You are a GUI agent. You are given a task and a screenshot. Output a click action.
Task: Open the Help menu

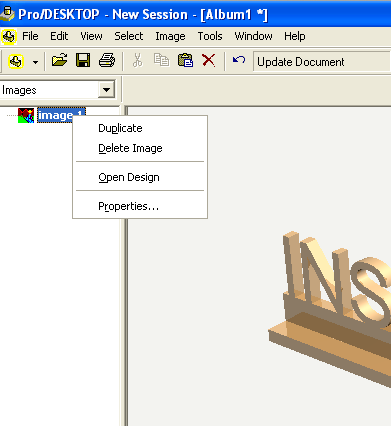click(295, 36)
